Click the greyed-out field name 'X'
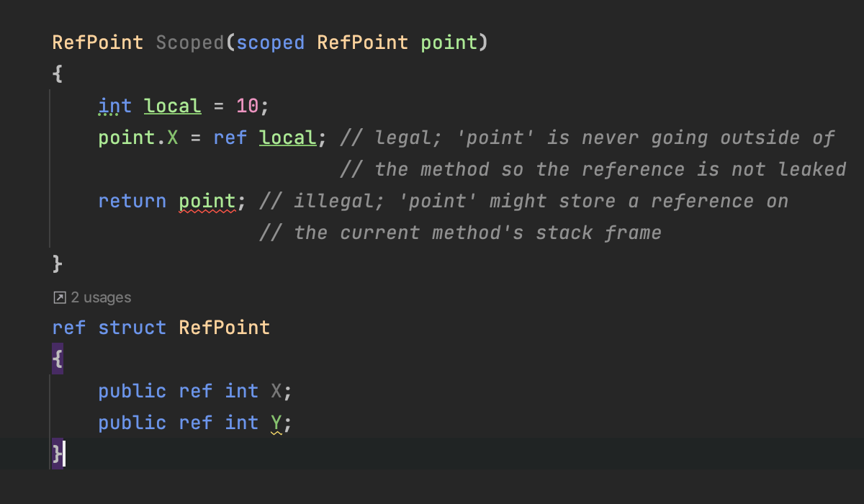Viewport: 864px width, 504px height. pyautogui.click(x=276, y=391)
